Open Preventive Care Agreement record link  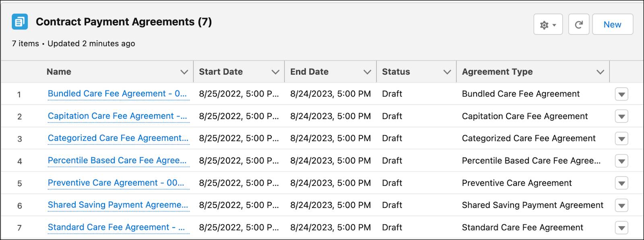coord(116,183)
